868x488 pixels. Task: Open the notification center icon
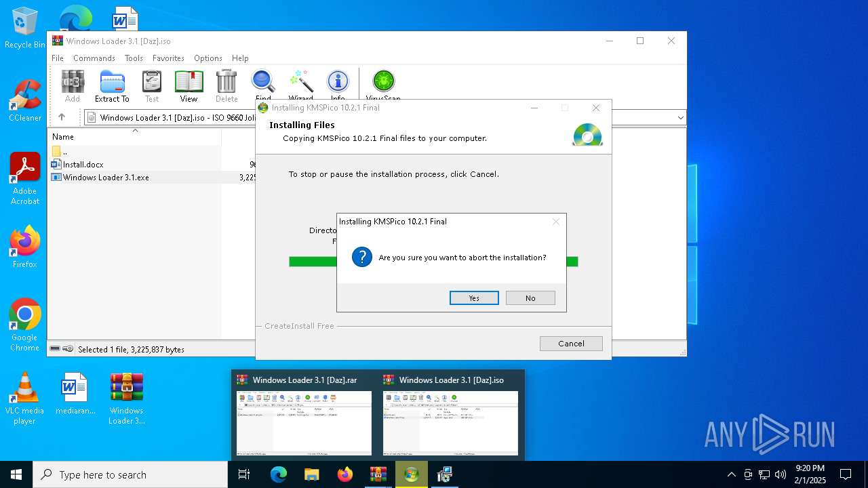tap(846, 474)
